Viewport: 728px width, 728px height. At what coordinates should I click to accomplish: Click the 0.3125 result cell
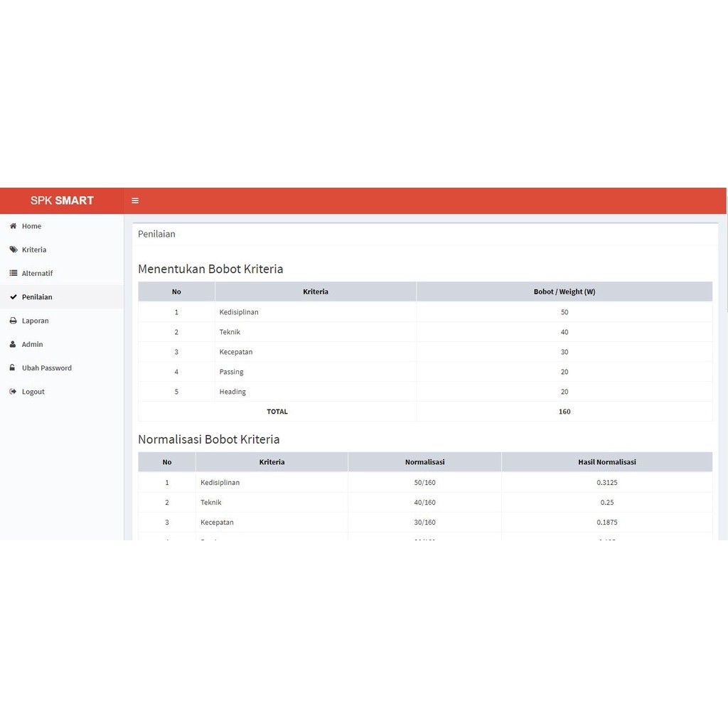607,483
